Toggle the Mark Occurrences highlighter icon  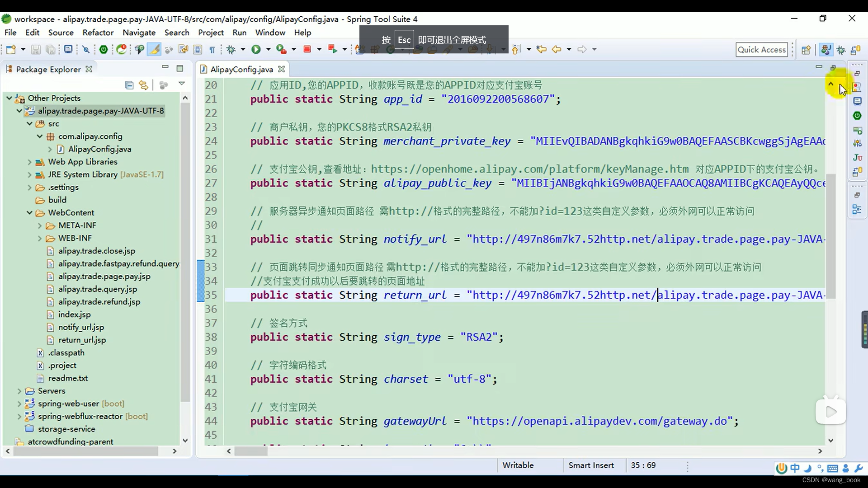[x=154, y=49]
